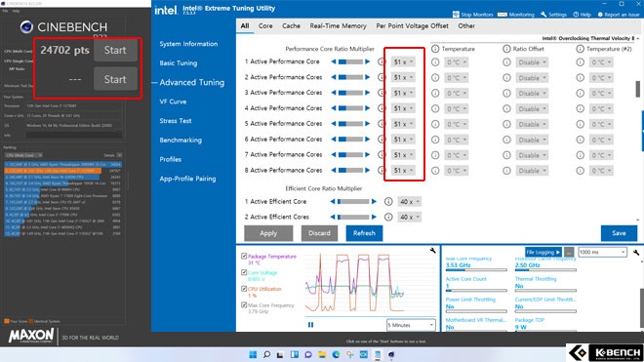Open System Information in the sidebar
The width and height of the screenshot is (644, 362).
coord(188,44)
